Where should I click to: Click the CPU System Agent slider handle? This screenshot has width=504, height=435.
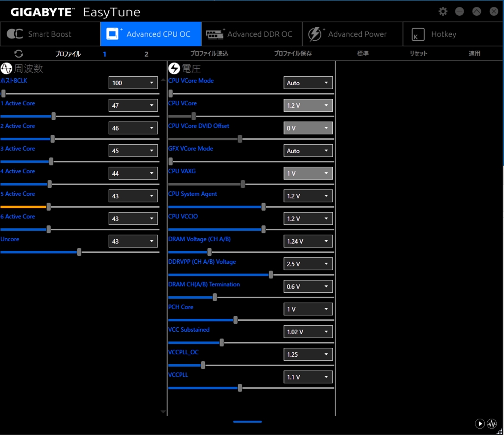point(264,207)
